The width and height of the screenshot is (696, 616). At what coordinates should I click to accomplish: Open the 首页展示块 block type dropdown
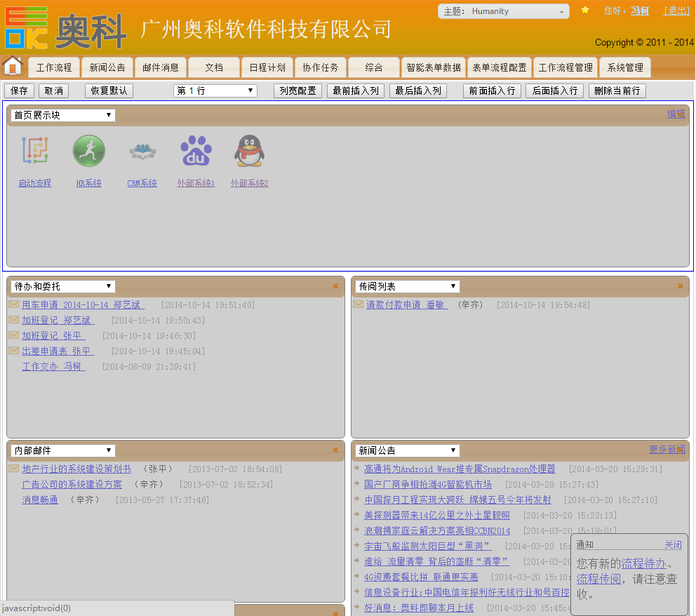(x=63, y=115)
